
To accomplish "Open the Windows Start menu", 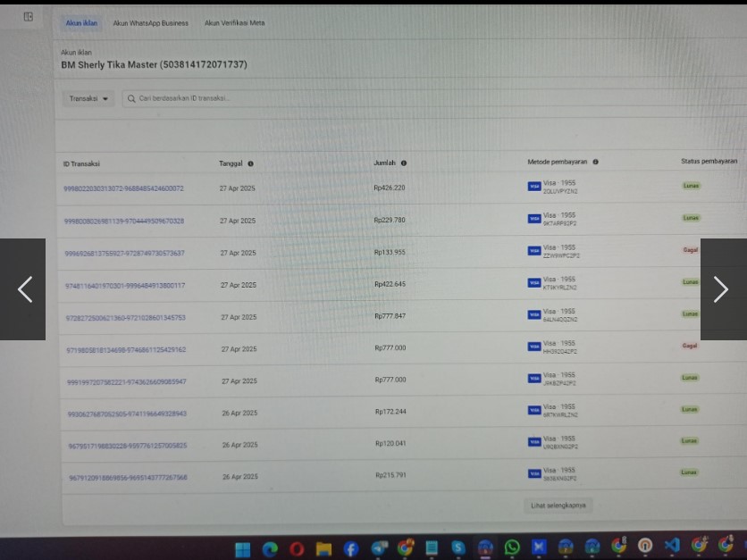I will (242, 548).
